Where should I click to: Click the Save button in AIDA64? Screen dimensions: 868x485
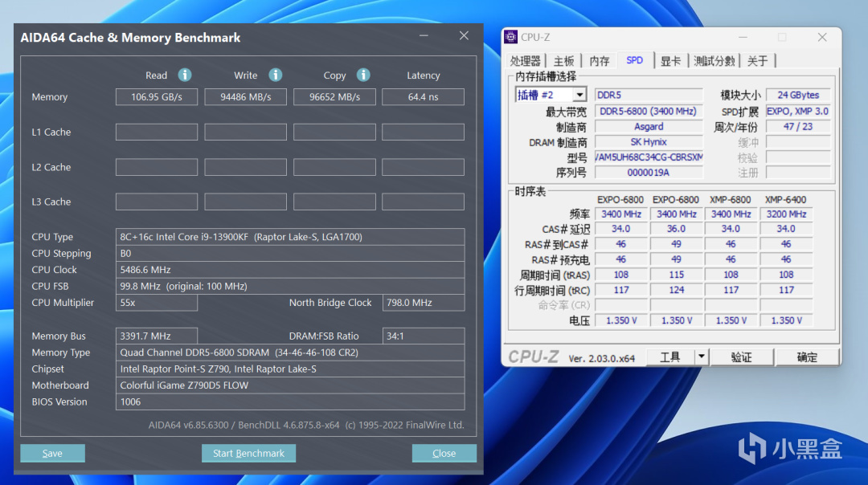coord(52,454)
